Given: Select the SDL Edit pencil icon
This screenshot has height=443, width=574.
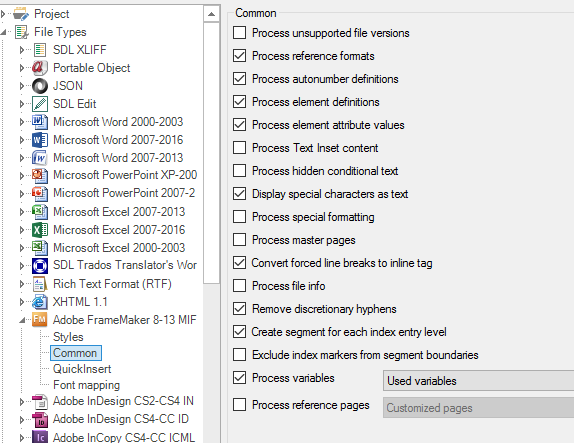Looking at the screenshot, I should (40, 104).
